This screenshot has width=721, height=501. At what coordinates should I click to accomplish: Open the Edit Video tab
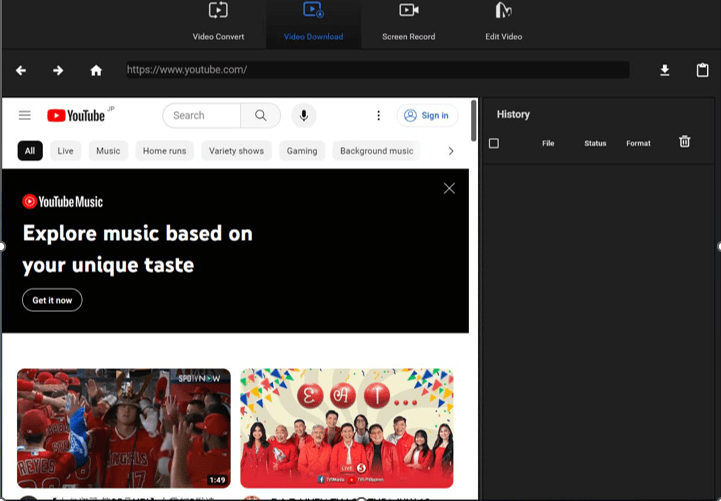click(x=504, y=23)
